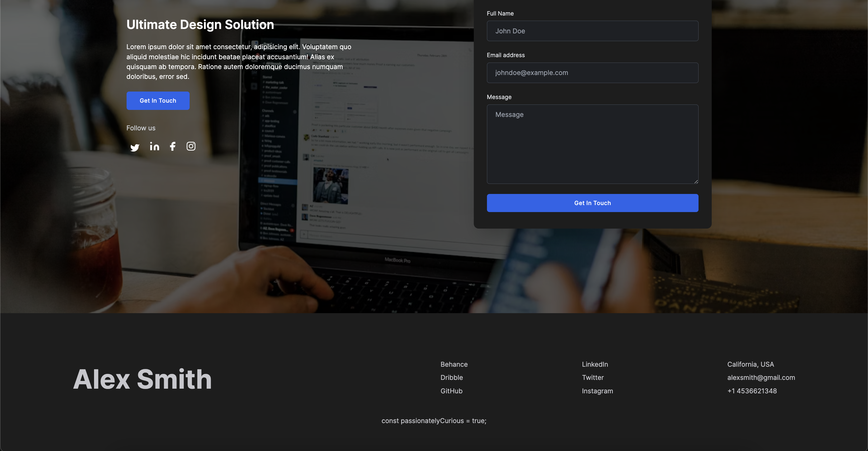Viewport: 868px width, 451px height.
Task: Open the Twitter social icon
Action: click(x=135, y=147)
